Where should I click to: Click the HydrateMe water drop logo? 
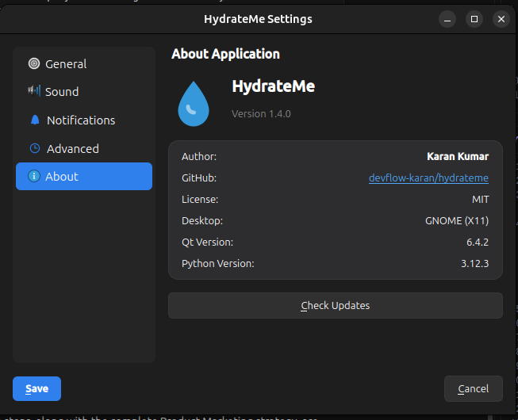[194, 104]
